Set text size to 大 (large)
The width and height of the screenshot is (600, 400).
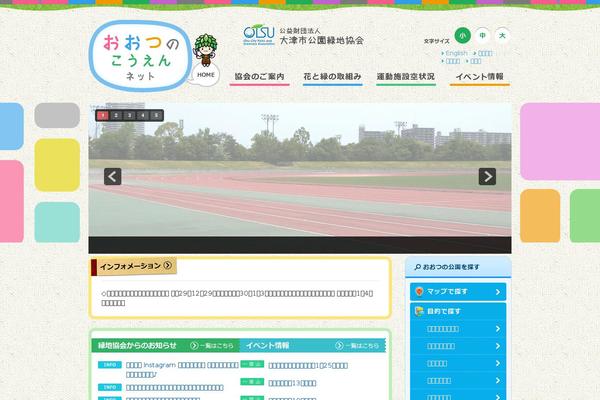tap(502, 36)
